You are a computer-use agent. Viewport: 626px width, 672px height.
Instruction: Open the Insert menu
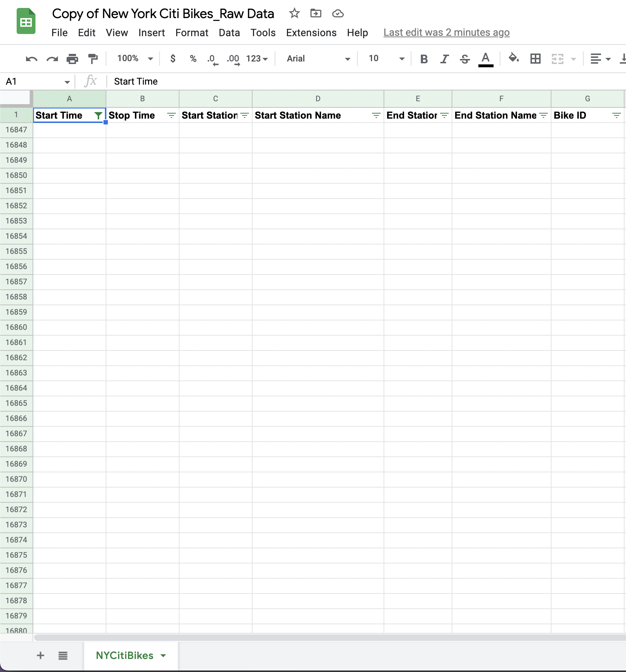(152, 33)
